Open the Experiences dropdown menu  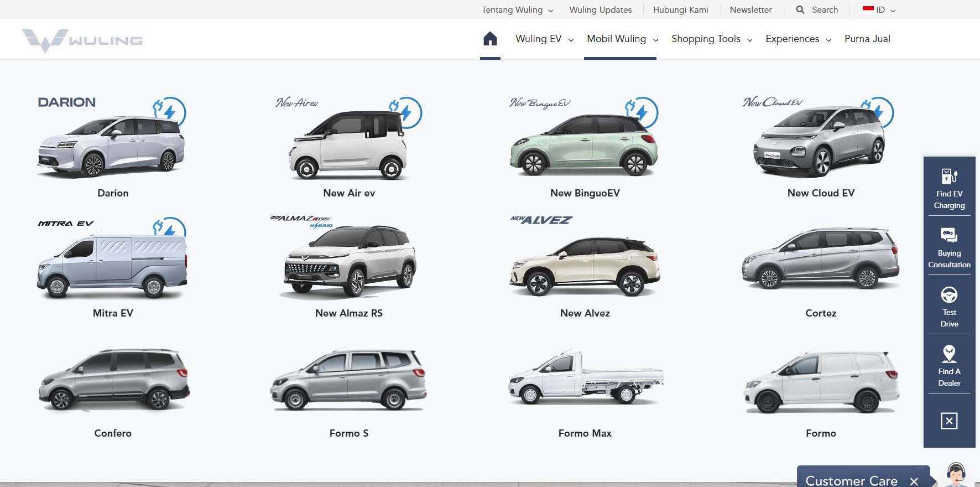(798, 39)
